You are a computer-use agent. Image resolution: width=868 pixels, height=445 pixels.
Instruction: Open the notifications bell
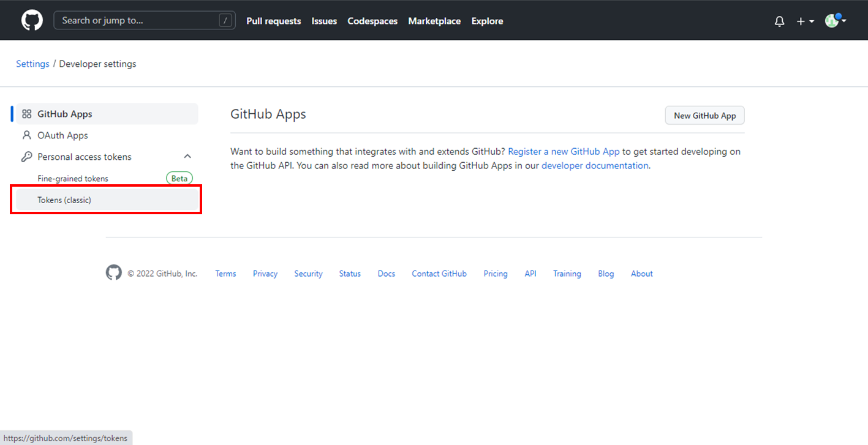779,21
